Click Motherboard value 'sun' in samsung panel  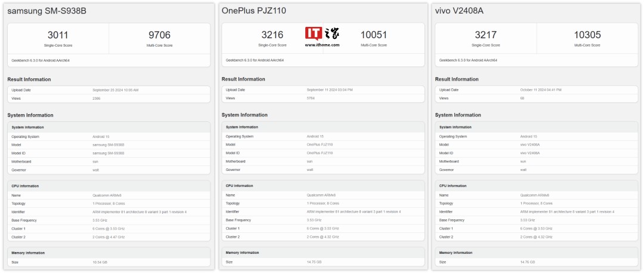point(95,162)
